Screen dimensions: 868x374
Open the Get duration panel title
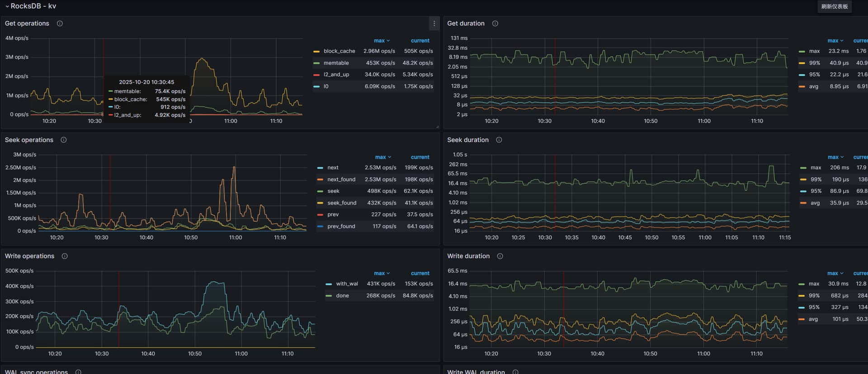[x=465, y=24]
